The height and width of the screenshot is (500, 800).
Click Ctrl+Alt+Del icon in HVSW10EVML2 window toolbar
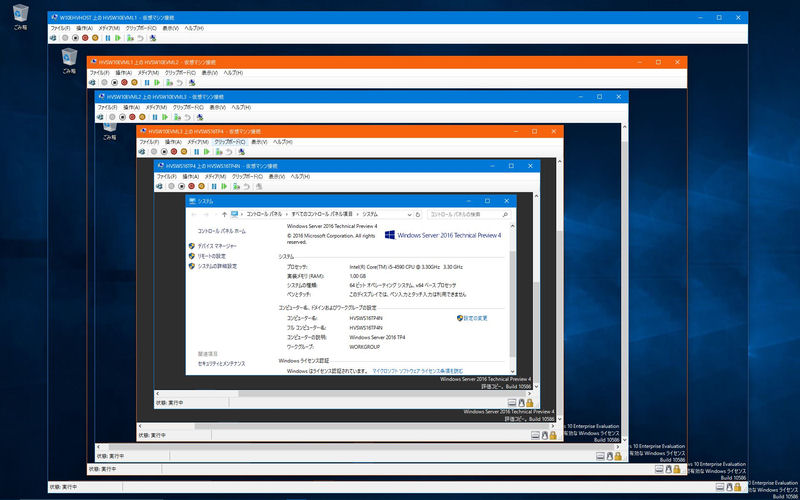92,82
